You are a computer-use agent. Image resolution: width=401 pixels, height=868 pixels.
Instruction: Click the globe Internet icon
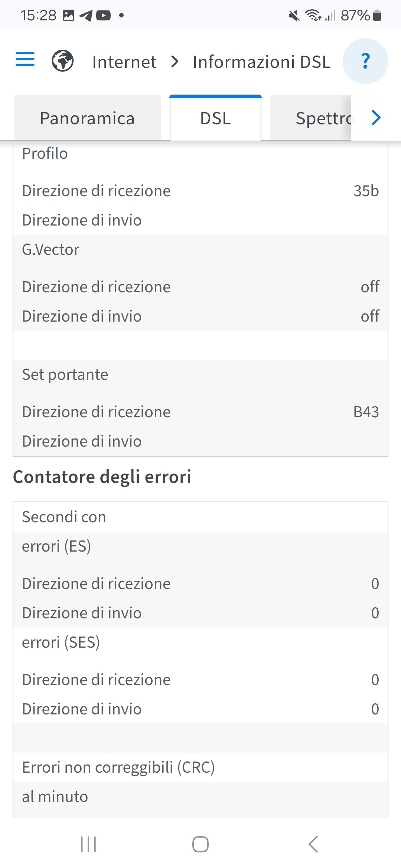62,61
